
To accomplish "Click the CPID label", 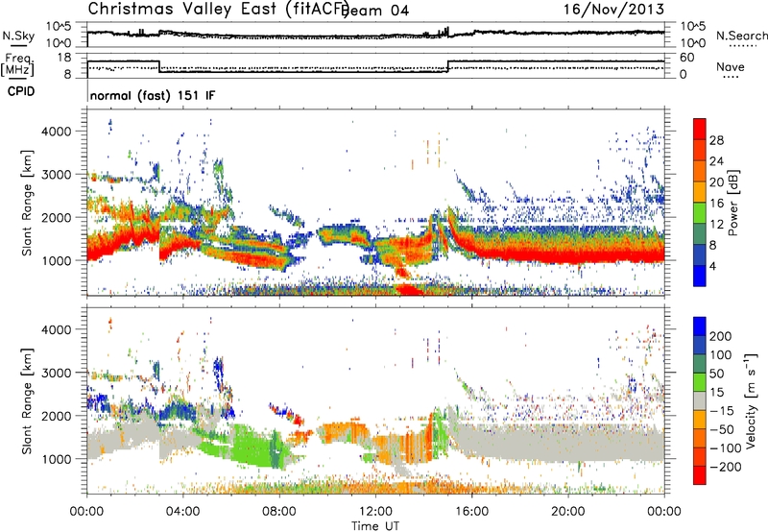I will point(21,91).
